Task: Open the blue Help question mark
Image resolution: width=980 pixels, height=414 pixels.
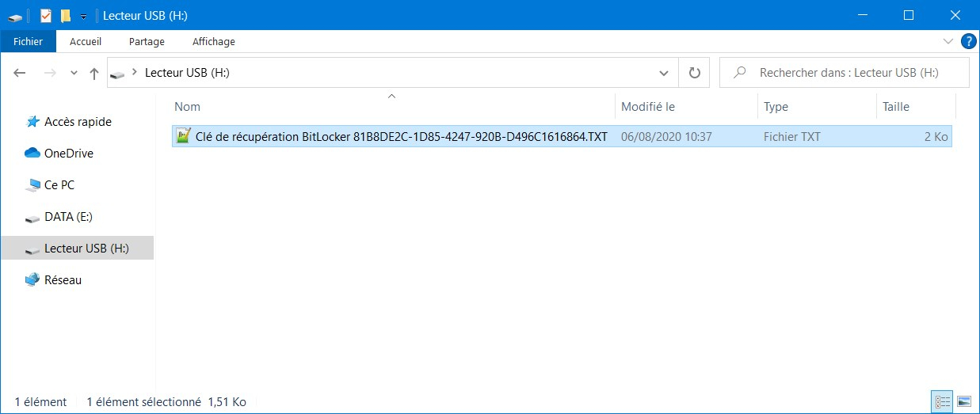Action: pos(968,41)
